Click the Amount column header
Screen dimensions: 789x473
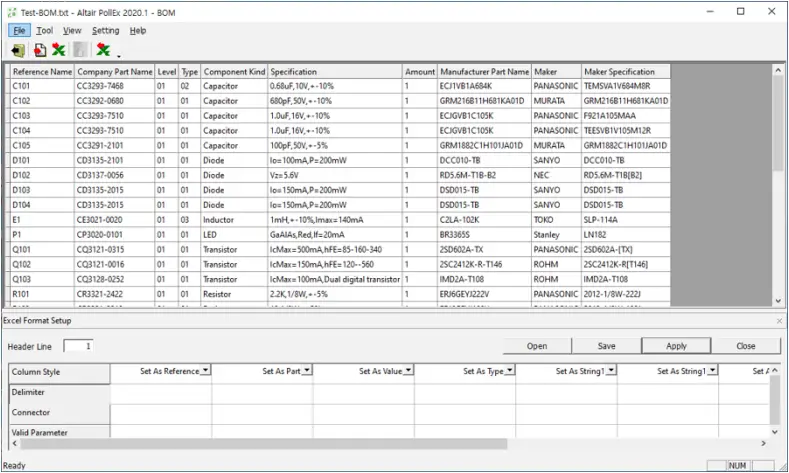pos(420,72)
